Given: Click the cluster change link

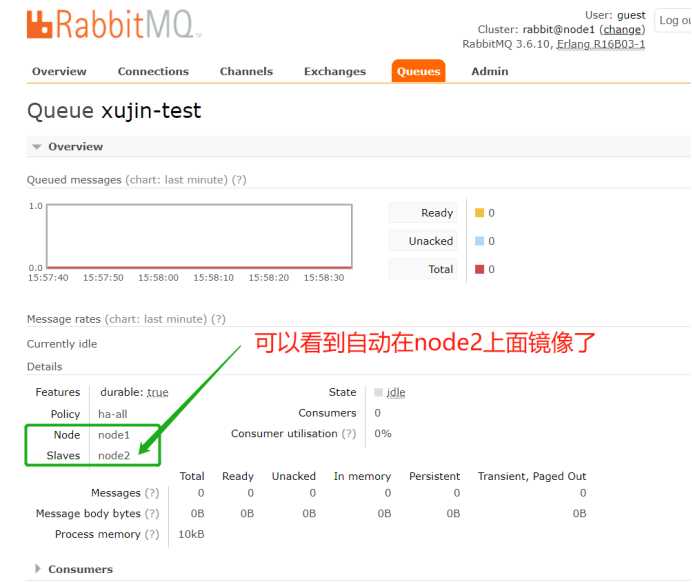Looking at the screenshot, I should coord(622,30).
